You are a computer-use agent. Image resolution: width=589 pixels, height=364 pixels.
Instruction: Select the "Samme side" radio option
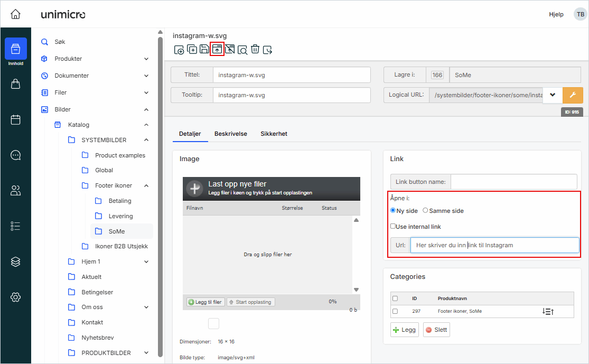coord(426,211)
